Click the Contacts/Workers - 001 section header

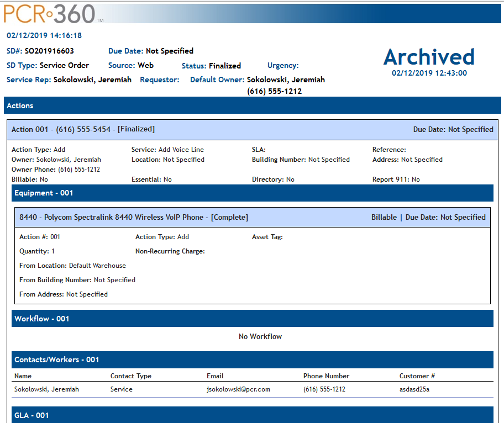[253, 359]
